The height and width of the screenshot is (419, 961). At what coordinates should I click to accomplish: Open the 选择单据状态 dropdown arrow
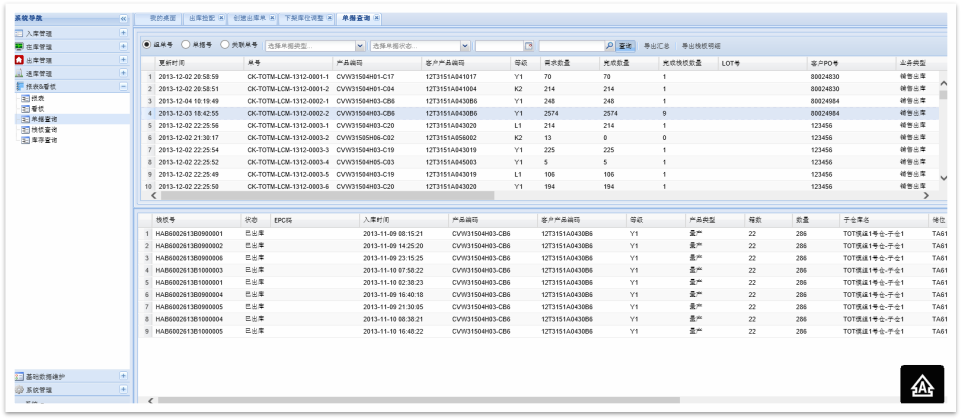[x=465, y=46]
